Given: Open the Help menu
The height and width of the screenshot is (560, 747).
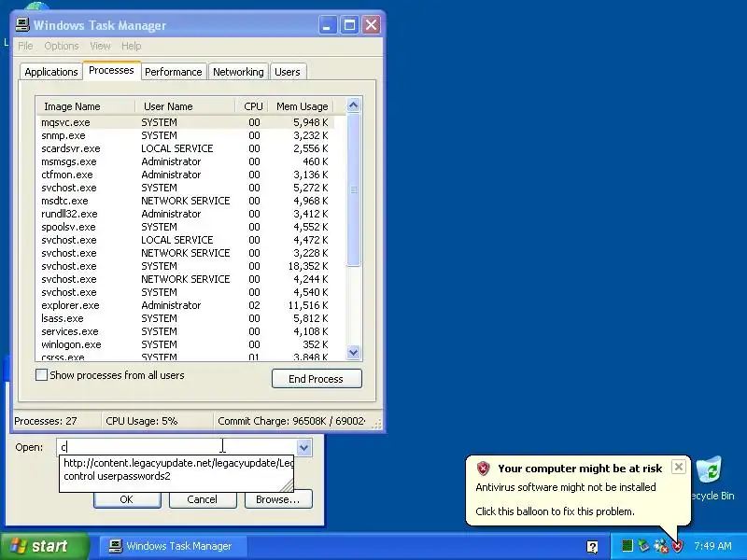Looking at the screenshot, I should (131, 46).
